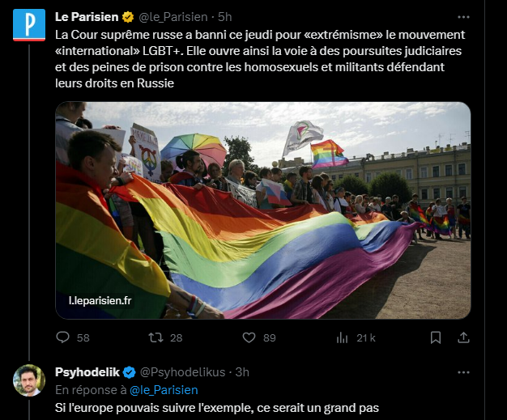Open Le Parisien display name profile

[87, 17]
